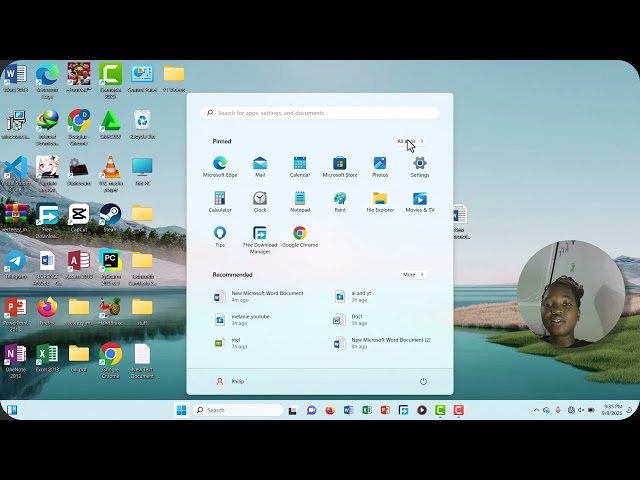Open the green Camtasia taskbar icon
Viewport: 640px width, 480px height.
440,410
